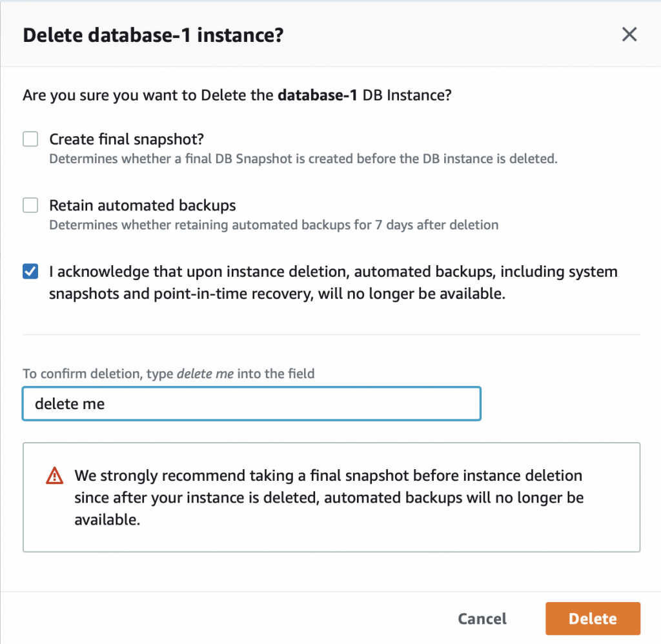Focus the 'delete me' confirmation field
Viewport: 661px width, 644px height.
252,404
